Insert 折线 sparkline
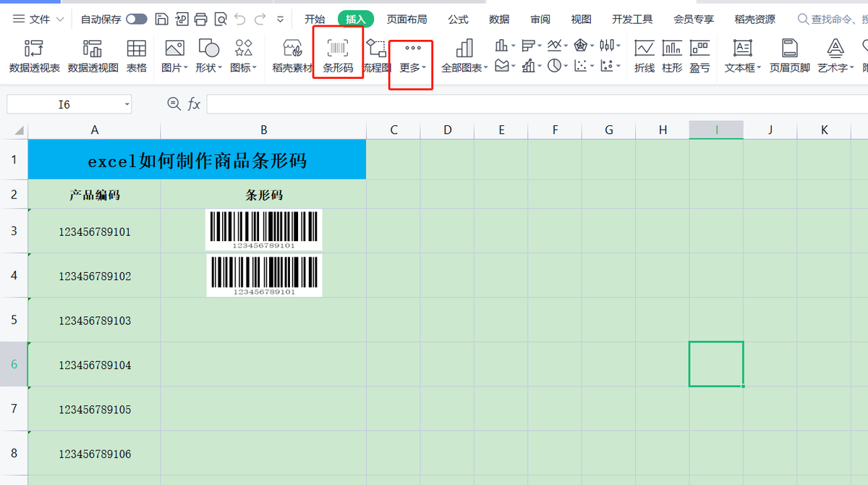Image resolution: width=868 pixels, height=485 pixels. (644, 57)
